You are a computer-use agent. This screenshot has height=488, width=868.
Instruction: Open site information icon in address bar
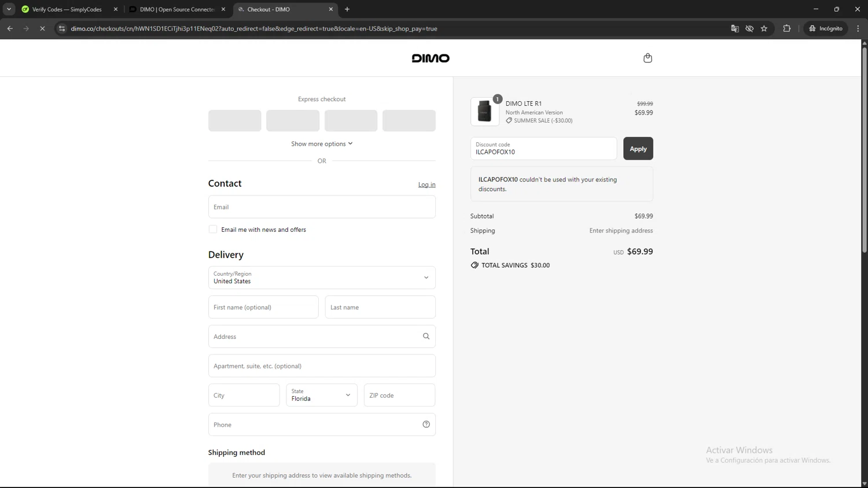(62, 28)
